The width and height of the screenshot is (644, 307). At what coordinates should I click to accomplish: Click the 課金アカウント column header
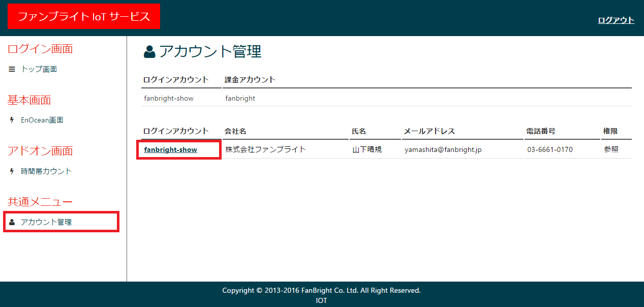(250, 80)
